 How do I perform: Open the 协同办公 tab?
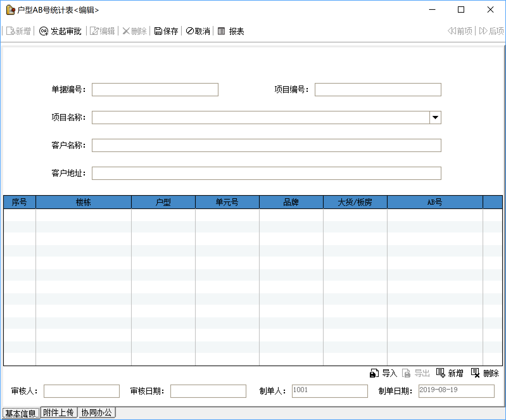click(97, 412)
